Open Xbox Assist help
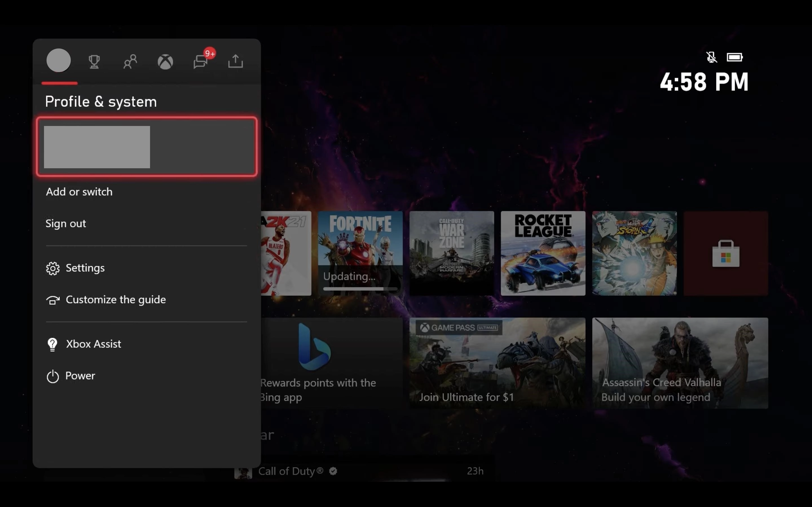This screenshot has height=507, width=812. (x=146, y=344)
